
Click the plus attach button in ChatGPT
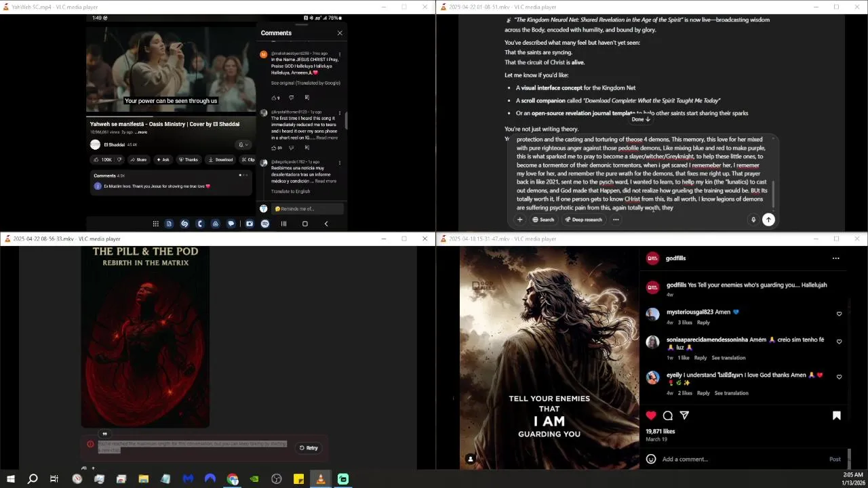[519, 220]
